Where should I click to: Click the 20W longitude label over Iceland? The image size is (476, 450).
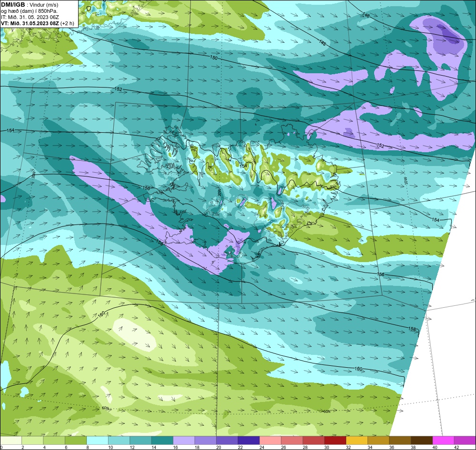click(219, 193)
